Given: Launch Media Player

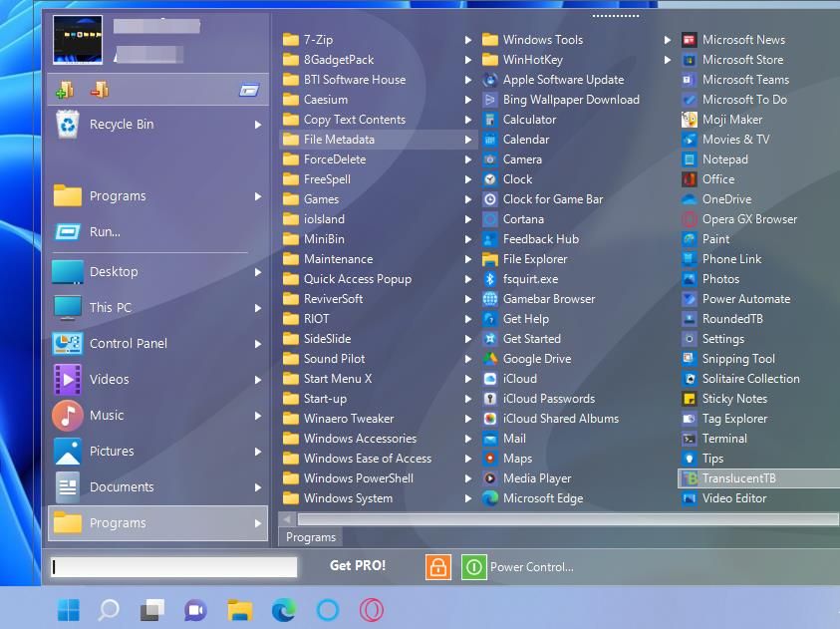Looking at the screenshot, I should coord(527,477).
